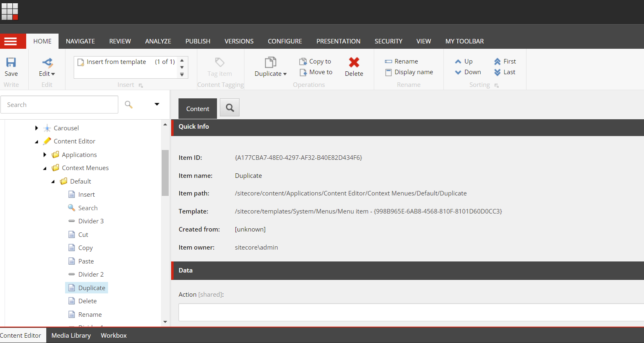Image resolution: width=644 pixels, height=343 pixels.
Task: Click the content tree vertical scrollbar thumb
Action: [165, 173]
